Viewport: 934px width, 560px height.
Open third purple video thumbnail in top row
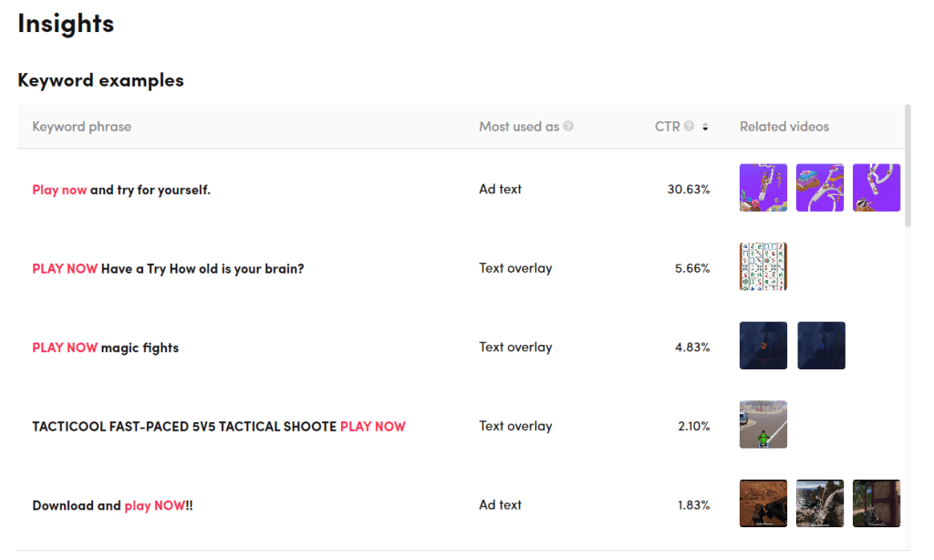876,188
